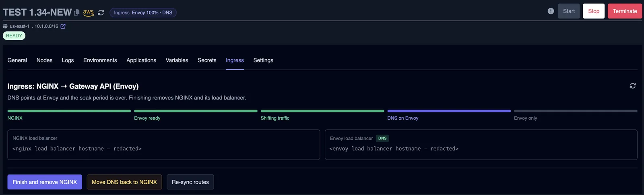
Task: Click the AWS provider logo
Action: [89, 12]
